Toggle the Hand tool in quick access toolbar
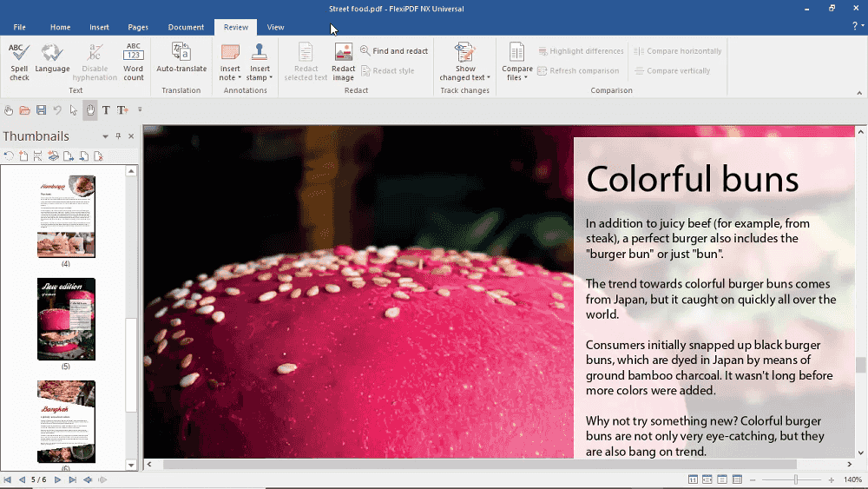This screenshot has width=868, height=489. coord(90,110)
